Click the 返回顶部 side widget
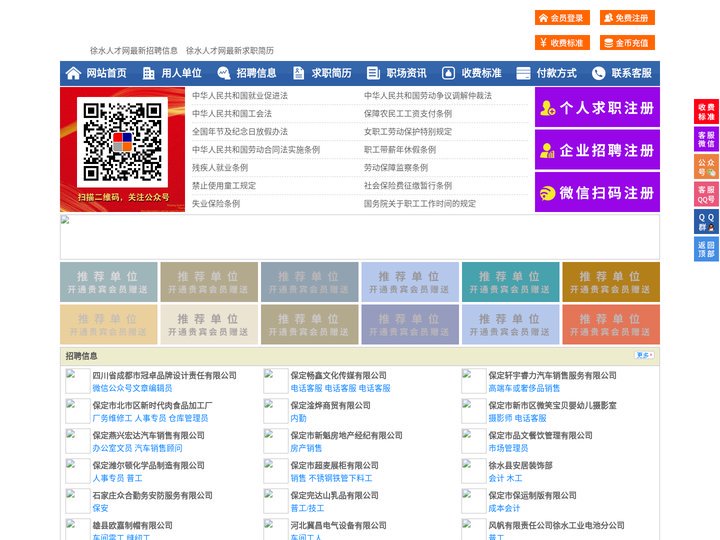The width and height of the screenshot is (720, 540). (706, 249)
